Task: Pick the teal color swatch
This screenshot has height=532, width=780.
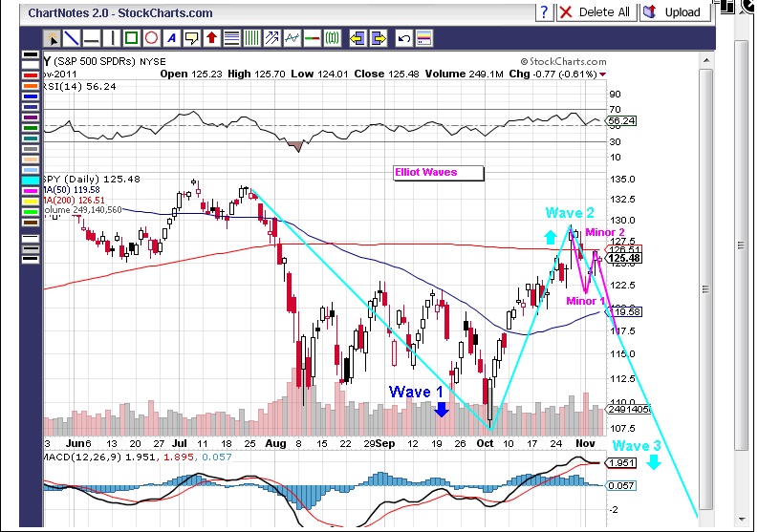Action: point(31,138)
